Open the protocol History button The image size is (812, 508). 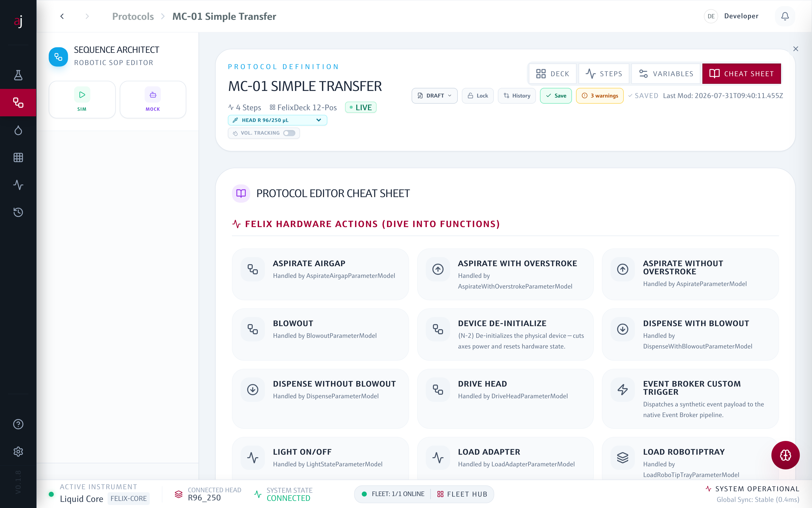(517, 96)
